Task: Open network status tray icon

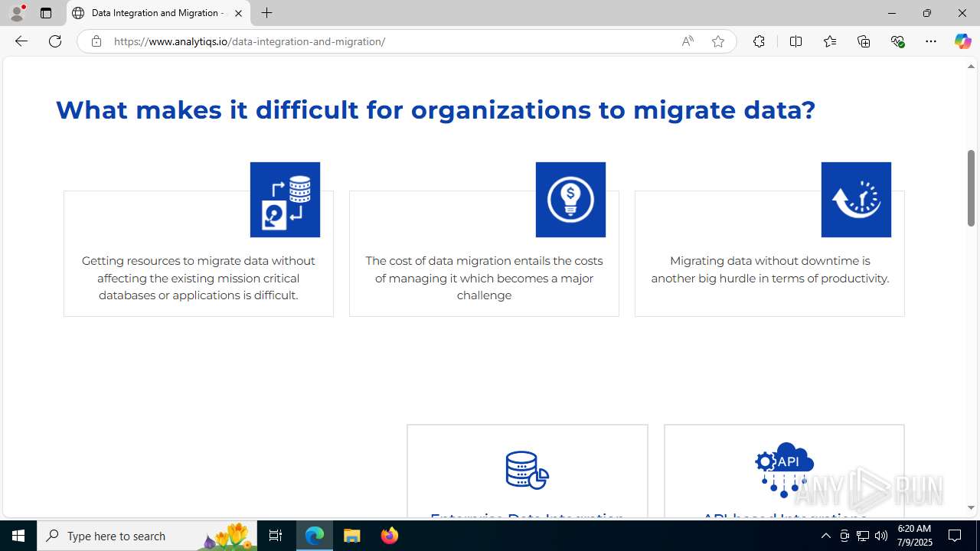Action: point(863,536)
